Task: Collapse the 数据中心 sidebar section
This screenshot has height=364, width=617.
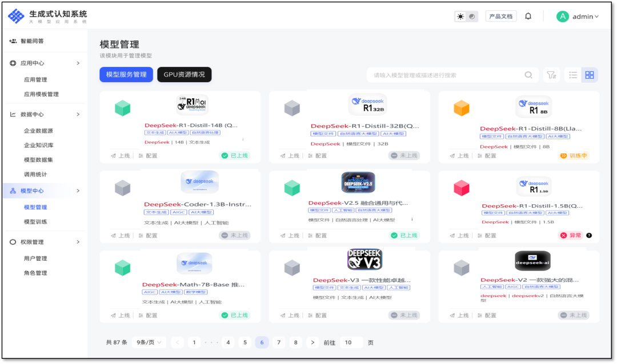Action: 78,114
